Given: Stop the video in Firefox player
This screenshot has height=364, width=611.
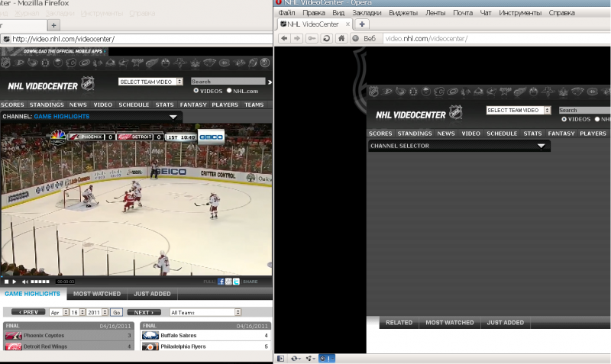Looking at the screenshot, I should click(6, 282).
